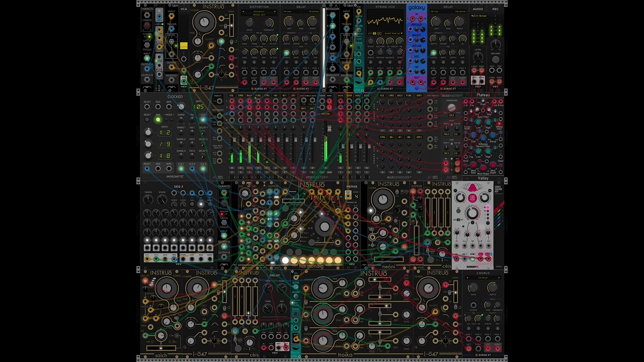Screen dimensions: 644x362
Task: Adjust the Depth knob on Chorus module
Action: [493, 288]
